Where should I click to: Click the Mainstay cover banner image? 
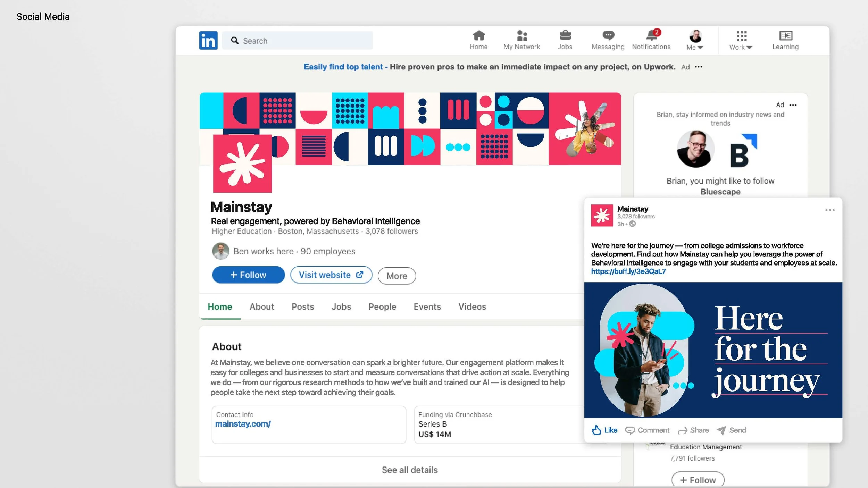point(410,129)
